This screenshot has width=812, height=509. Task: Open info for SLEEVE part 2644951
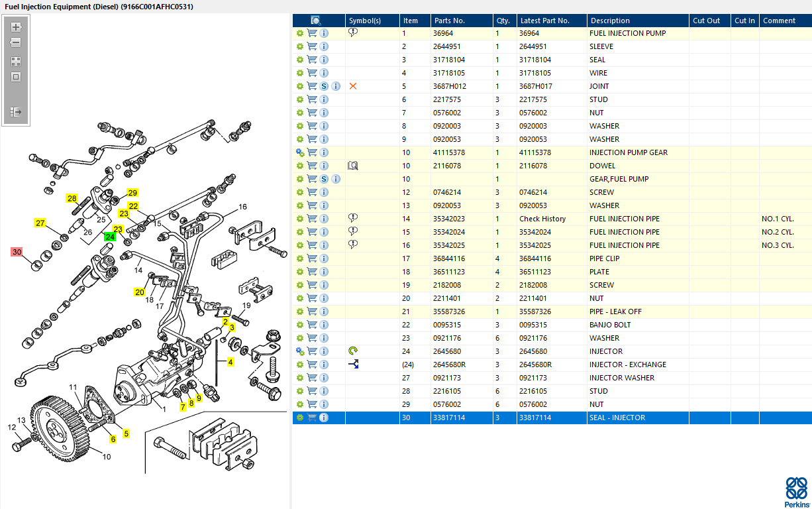click(x=325, y=46)
